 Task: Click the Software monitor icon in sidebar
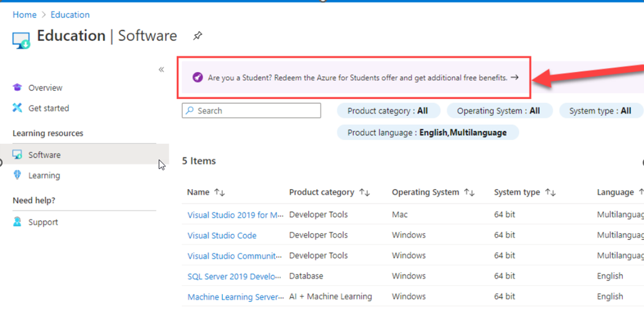[x=17, y=155]
